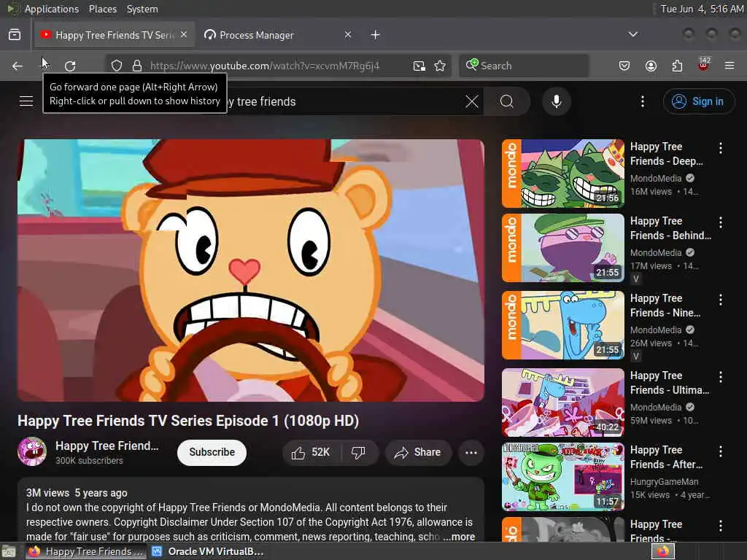Click the Firefox tray icon in bottom panel
747x560 pixels.
point(663,551)
